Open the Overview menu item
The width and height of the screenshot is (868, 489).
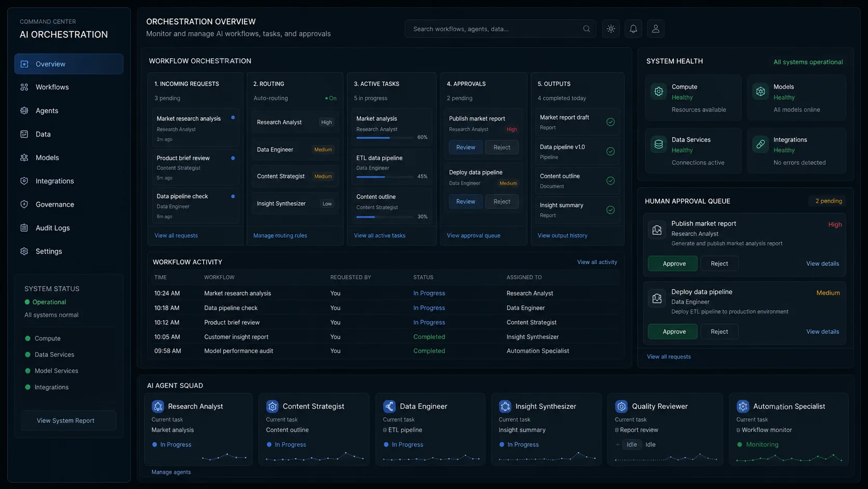tap(69, 64)
